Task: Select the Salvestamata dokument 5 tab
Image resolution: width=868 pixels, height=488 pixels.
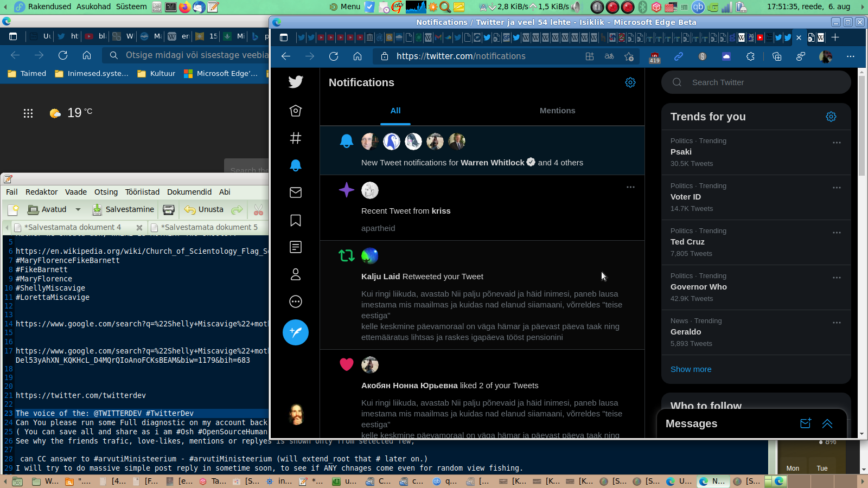Action: point(209,227)
